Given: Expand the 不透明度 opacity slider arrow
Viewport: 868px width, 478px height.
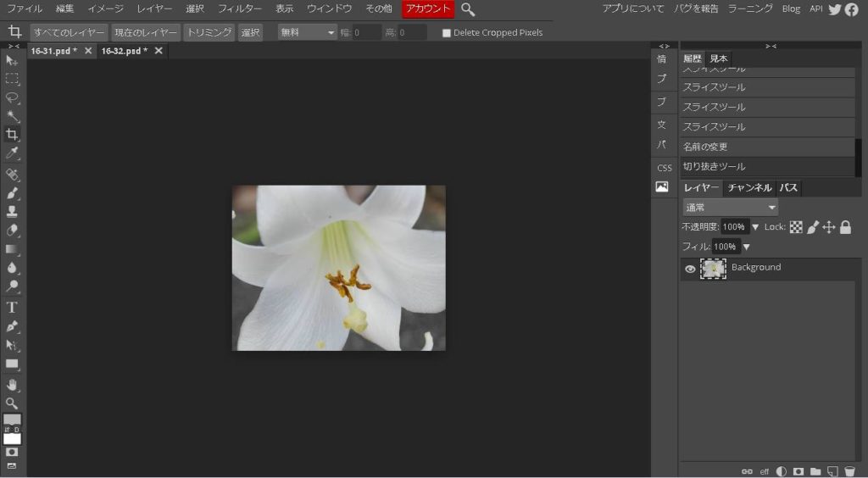Looking at the screenshot, I should point(755,227).
